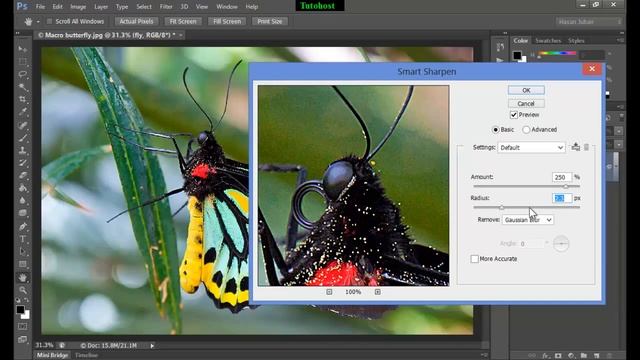Select the Eraser tool
The height and width of the screenshot is (360, 640).
[22, 176]
